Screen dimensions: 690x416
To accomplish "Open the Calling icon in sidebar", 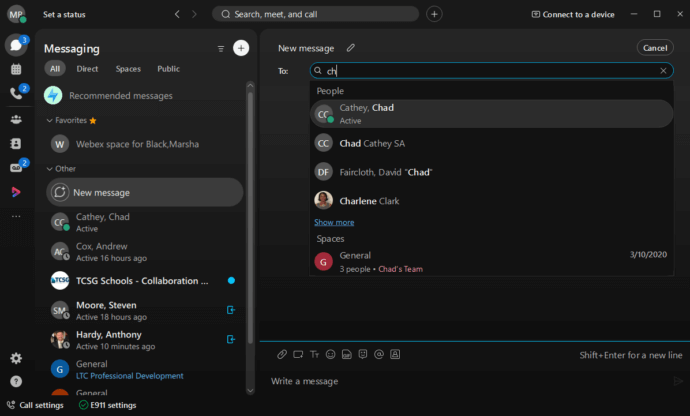I will (x=16, y=93).
